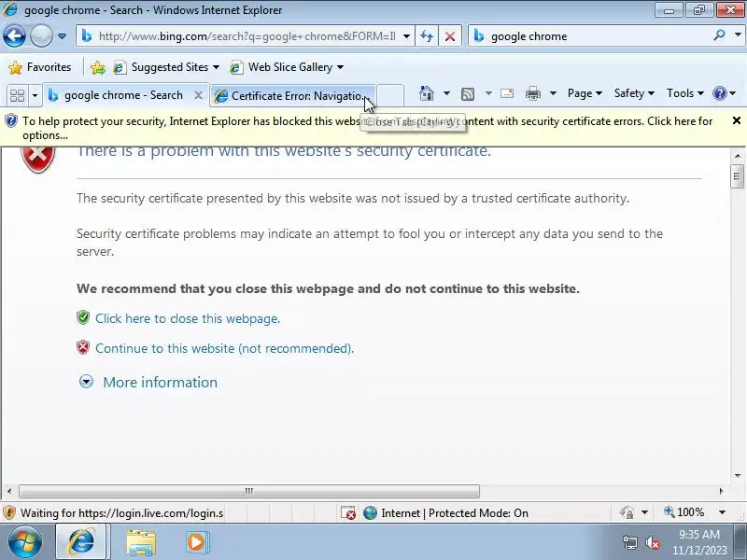Click the pop-up blocked status bar icon
This screenshot has height=560, width=747.
click(348, 512)
